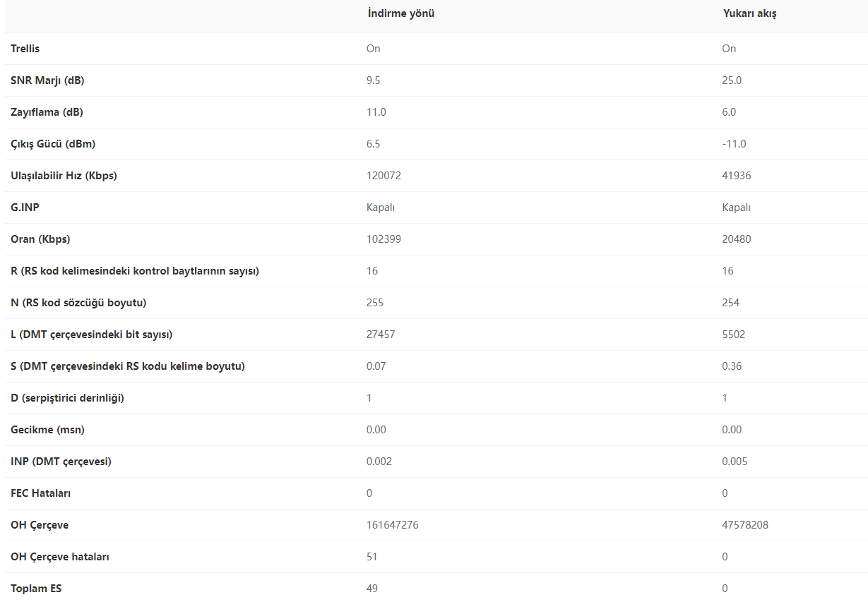Click the downstream DMT bits value 27457
The width and height of the screenshot is (868, 602).
[x=381, y=335]
